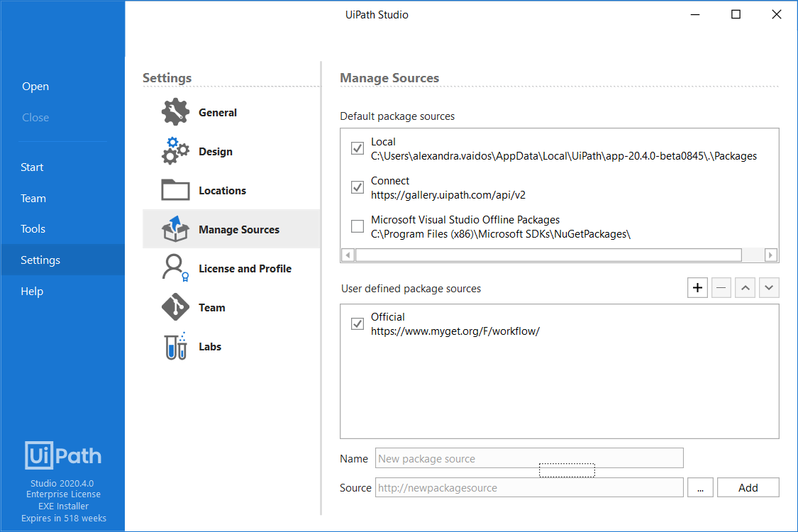The width and height of the screenshot is (798, 532).
Task: Open License and Profile settings tab
Action: point(231,268)
